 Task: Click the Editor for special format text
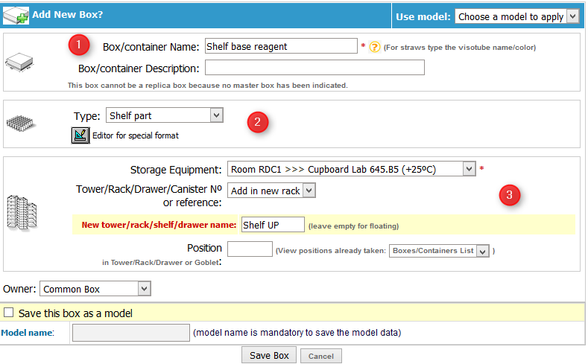point(136,135)
